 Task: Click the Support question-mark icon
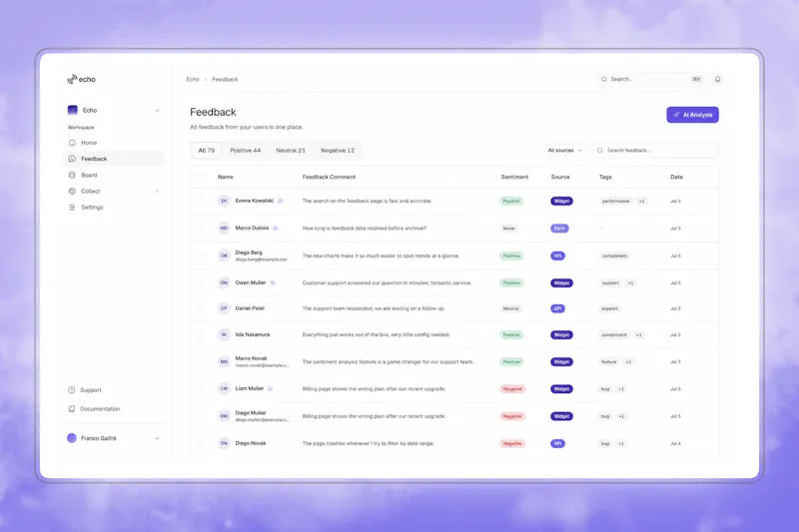coord(72,390)
